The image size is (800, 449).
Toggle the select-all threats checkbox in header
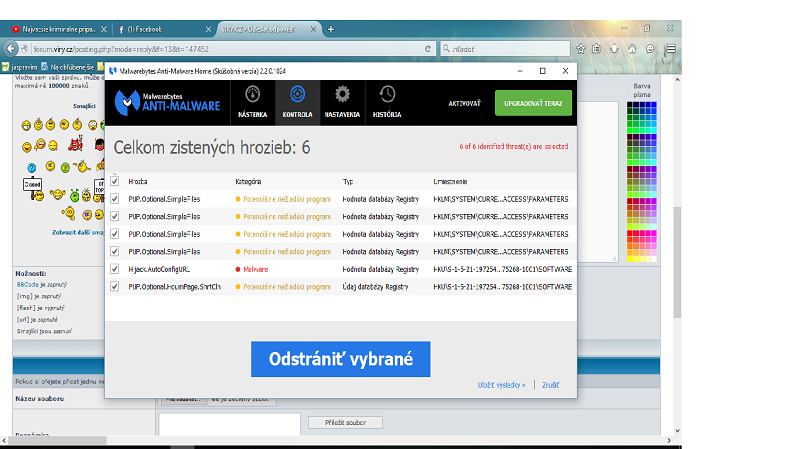click(x=115, y=181)
